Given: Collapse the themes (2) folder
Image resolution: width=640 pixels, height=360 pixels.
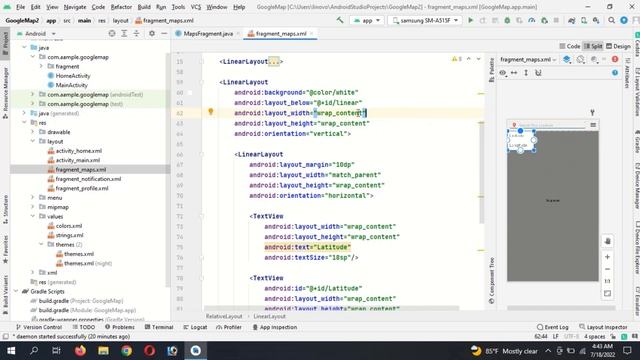Looking at the screenshot, I should (41, 244).
